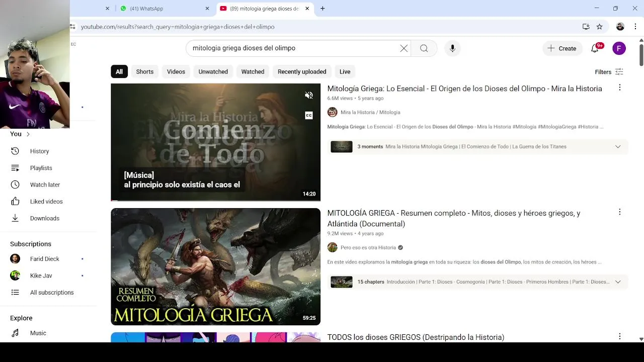The height and width of the screenshot is (362, 644).
Task: Expand the 15 chapters section chevron
Action: pos(618,282)
